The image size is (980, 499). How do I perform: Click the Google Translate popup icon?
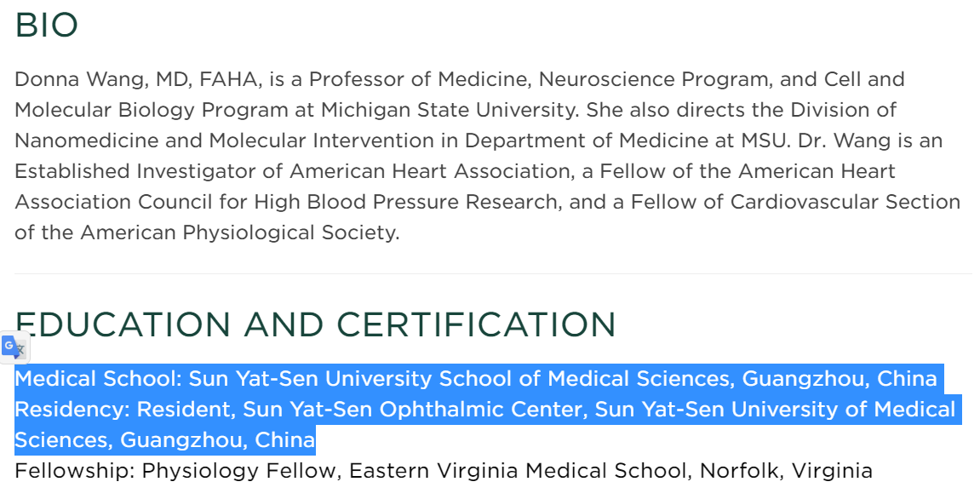14,347
